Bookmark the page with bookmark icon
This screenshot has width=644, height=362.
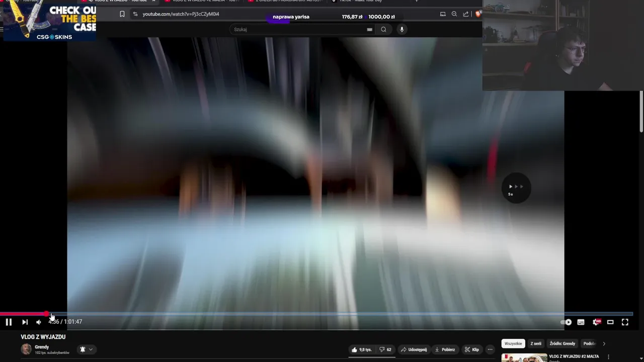[122, 14]
